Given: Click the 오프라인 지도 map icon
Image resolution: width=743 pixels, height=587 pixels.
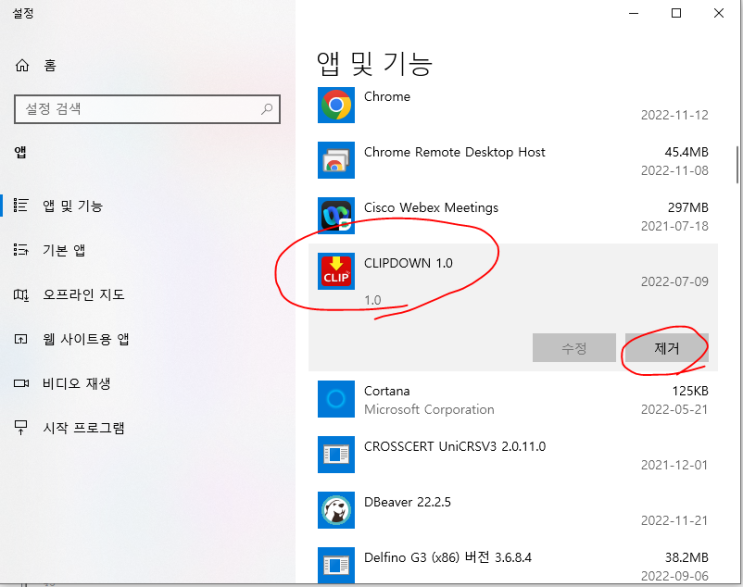Looking at the screenshot, I should 21,295.
